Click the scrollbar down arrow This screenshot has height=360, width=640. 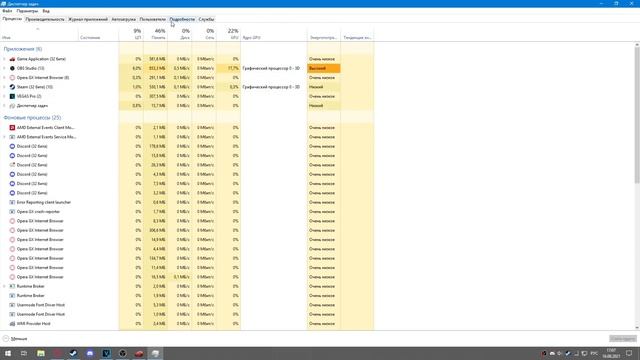pos(637,328)
